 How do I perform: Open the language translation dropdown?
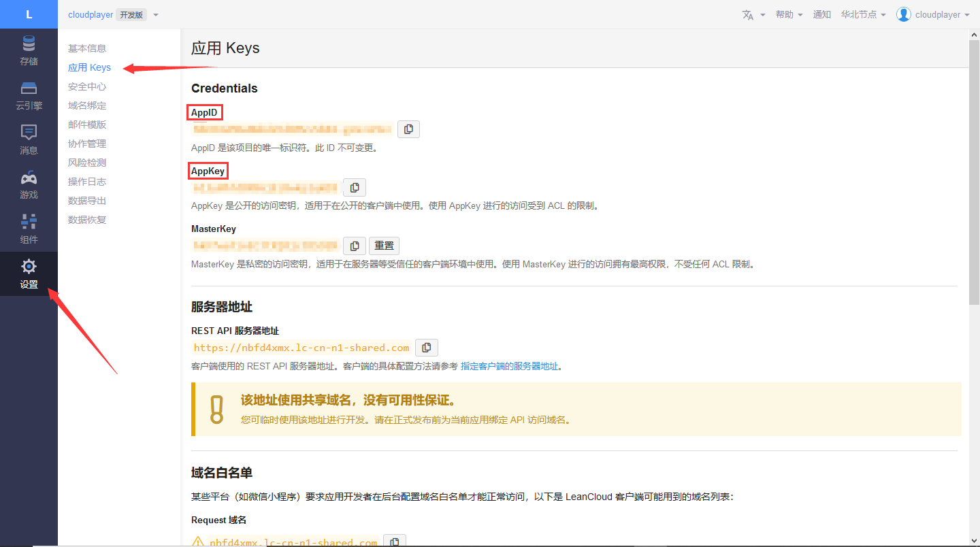pos(753,14)
